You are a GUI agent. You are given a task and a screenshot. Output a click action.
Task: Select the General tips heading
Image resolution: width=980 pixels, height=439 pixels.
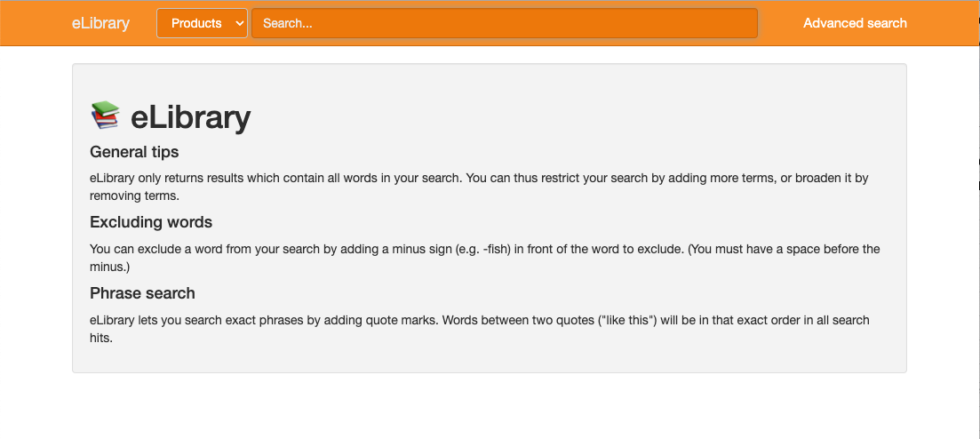134,152
